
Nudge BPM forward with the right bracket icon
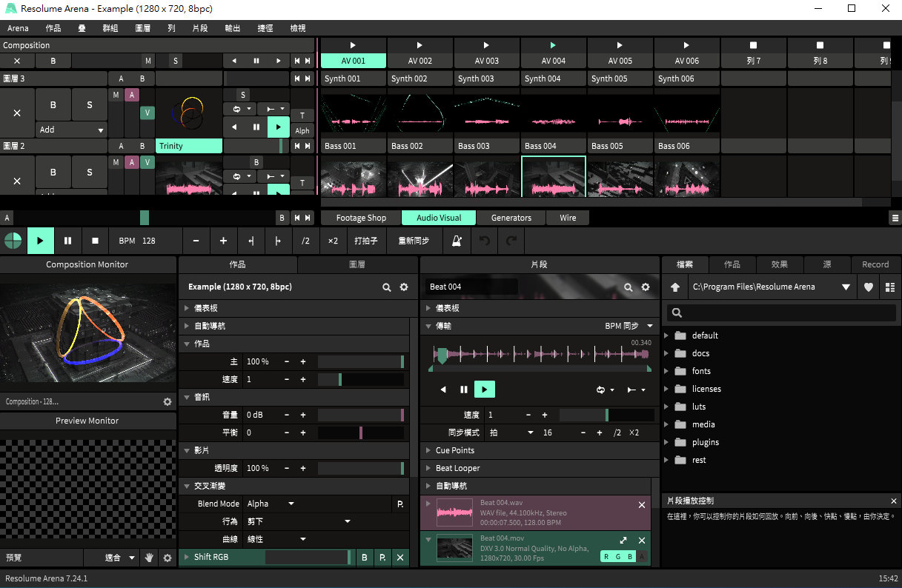click(x=278, y=241)
